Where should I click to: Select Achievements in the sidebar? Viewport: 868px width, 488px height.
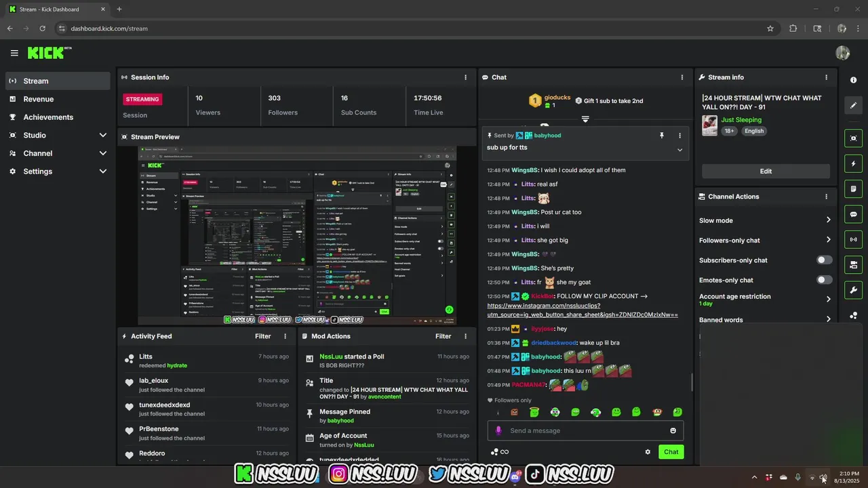[x=58, y=117]
